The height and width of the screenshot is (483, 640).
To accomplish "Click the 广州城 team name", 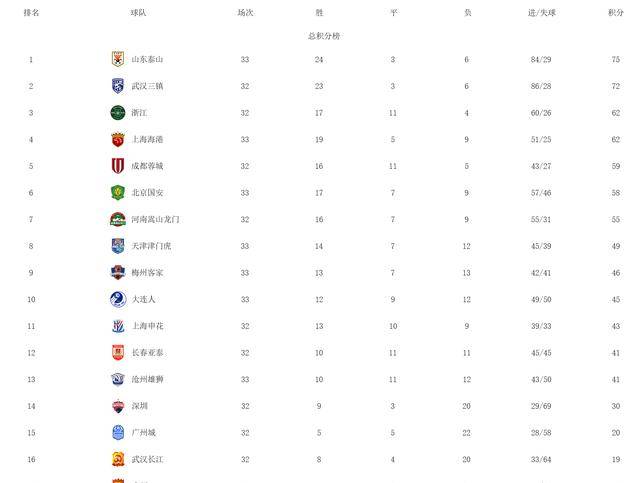I will tap(143, 433).
